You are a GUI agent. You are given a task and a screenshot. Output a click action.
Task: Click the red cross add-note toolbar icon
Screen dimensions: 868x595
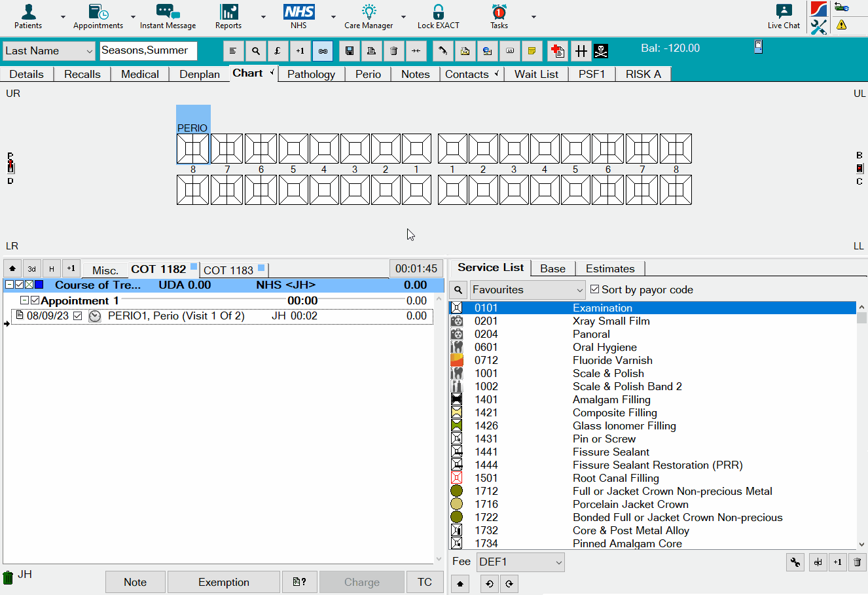click(558, 50)
